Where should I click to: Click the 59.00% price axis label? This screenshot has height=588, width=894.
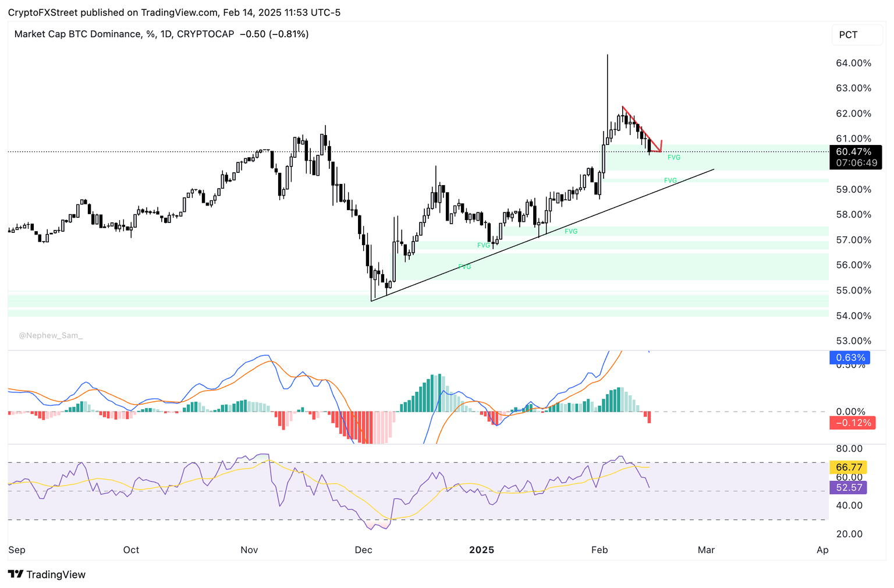click(854, 189)
